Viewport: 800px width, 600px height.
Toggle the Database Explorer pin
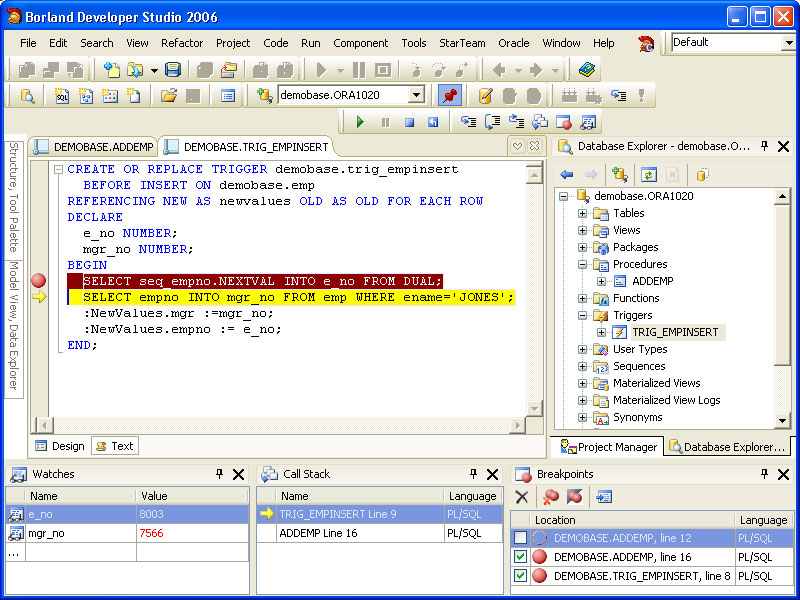click(x=764, y=146)
